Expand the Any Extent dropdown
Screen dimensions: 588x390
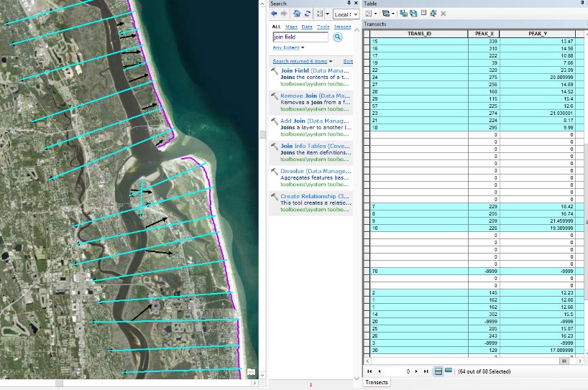(288, 47)
